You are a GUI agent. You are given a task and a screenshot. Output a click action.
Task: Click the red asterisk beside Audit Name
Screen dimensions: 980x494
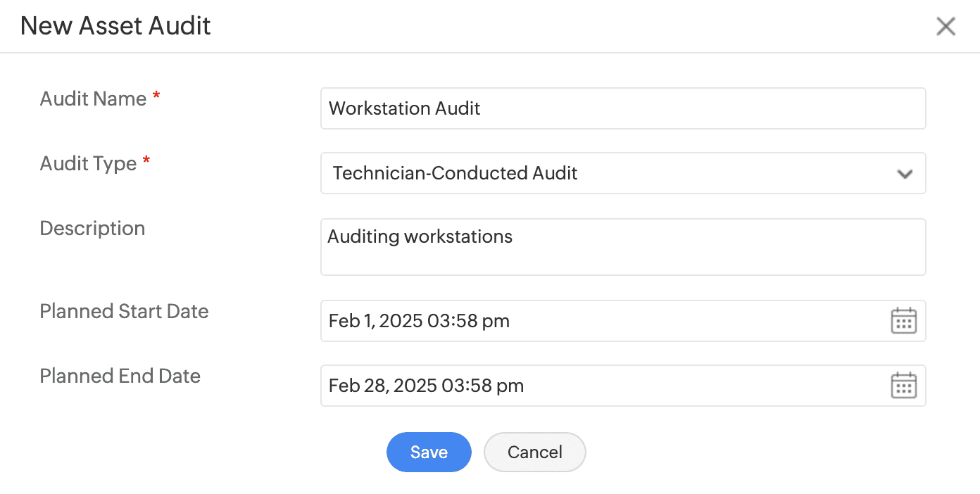point(156,98)
